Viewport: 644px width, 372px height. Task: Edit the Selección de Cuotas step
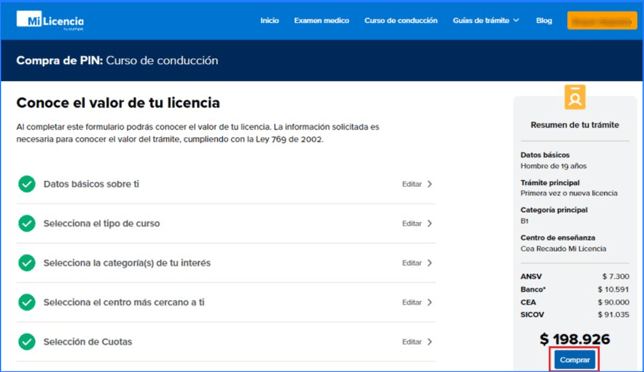click(412, 342)
